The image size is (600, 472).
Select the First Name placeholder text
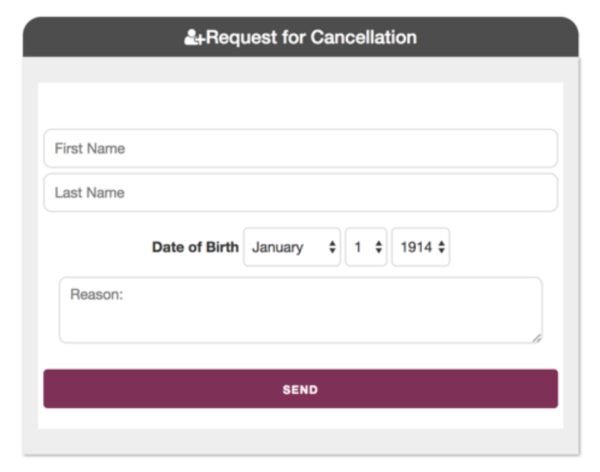(x=90, y=149)
